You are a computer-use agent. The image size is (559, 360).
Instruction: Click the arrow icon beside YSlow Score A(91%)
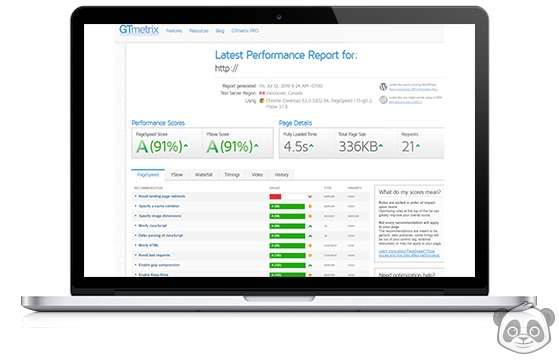coord(256,146)
